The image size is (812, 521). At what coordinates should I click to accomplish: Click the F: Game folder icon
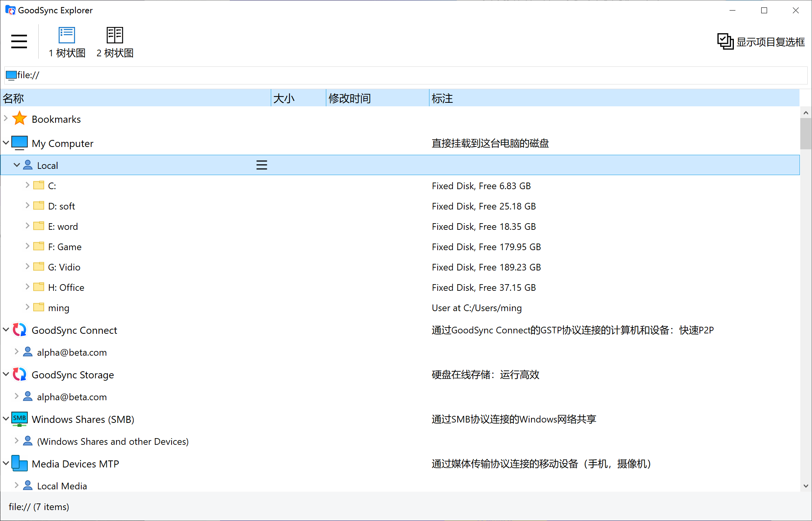pyautogui.click(x=39, y=246)
